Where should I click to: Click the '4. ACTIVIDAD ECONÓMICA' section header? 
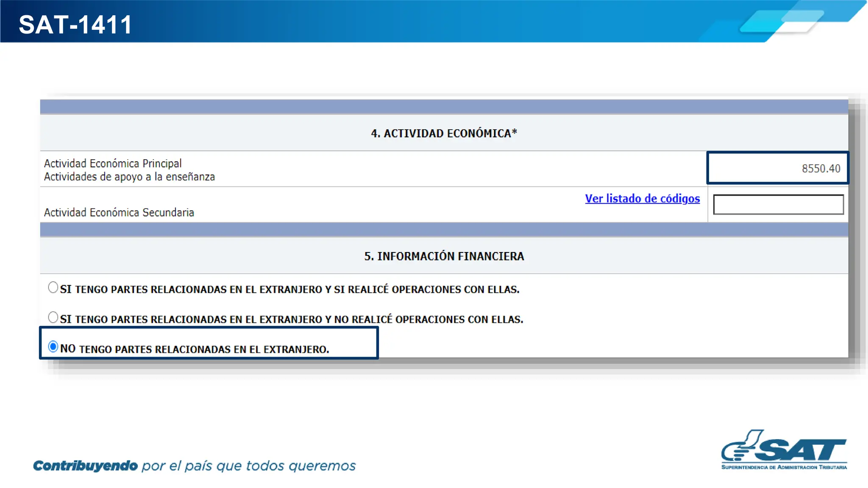point(444,133)
